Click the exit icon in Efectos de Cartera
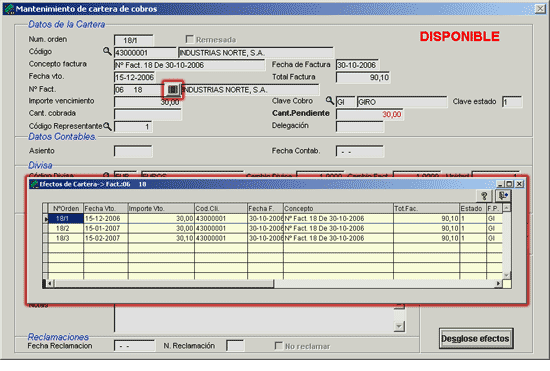 click(x=503, y=196)
